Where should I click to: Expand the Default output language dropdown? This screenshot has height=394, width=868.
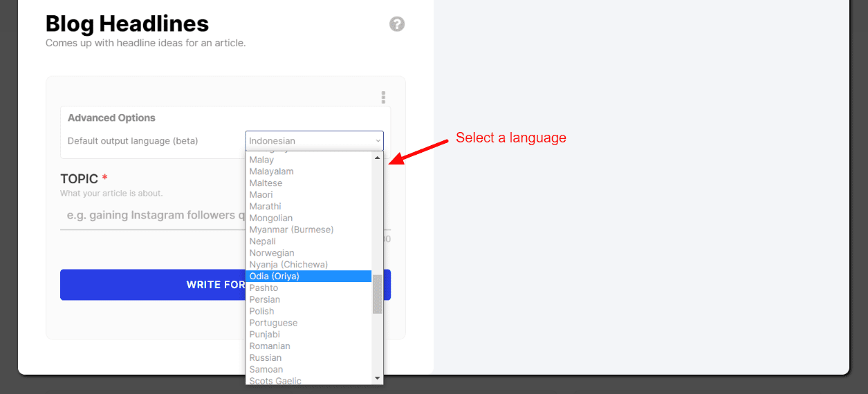pos(314,141)
